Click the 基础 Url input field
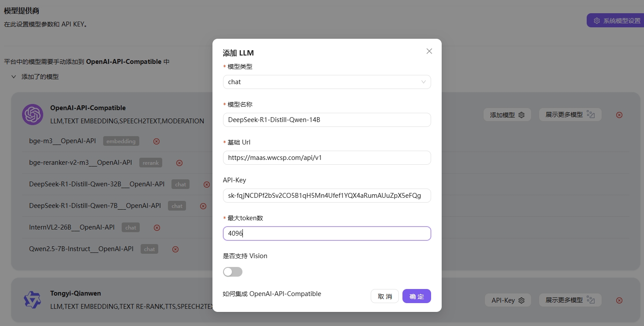This screenshot has height=326, width=644. (327, 158)
